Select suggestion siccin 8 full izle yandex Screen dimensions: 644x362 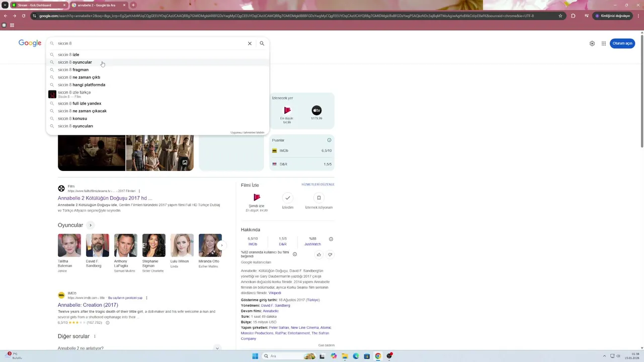pos(158,103)
